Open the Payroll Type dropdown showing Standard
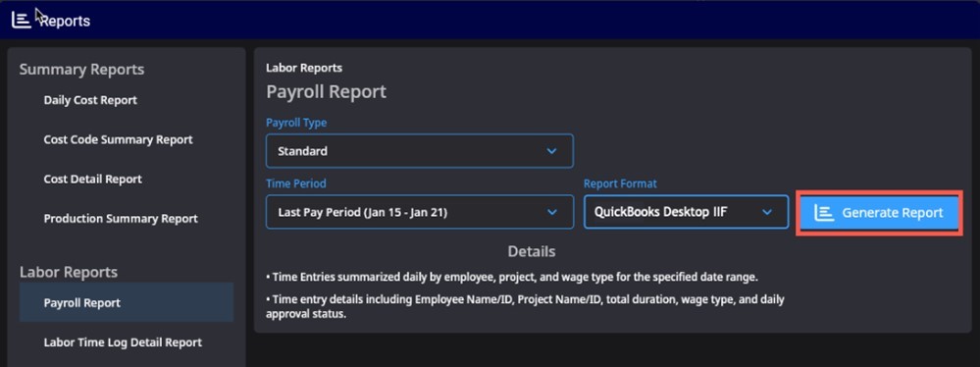The height and width of the screenshot is (367, 980). coord(420,151)
